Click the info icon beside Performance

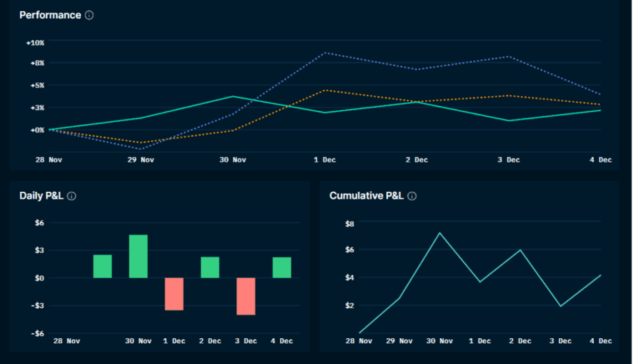tap(89, 15)
